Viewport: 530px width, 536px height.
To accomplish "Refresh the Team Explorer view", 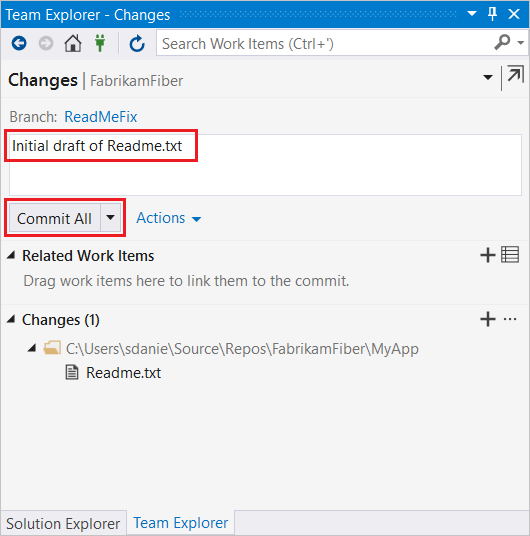I will pos(137,43).
